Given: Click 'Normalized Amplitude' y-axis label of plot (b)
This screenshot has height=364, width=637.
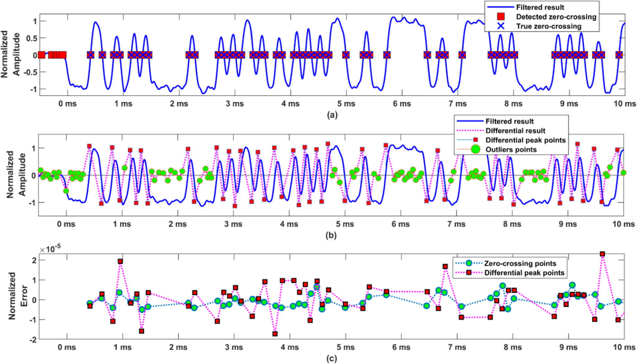Looking at the screenshot, I should (16, 174).
